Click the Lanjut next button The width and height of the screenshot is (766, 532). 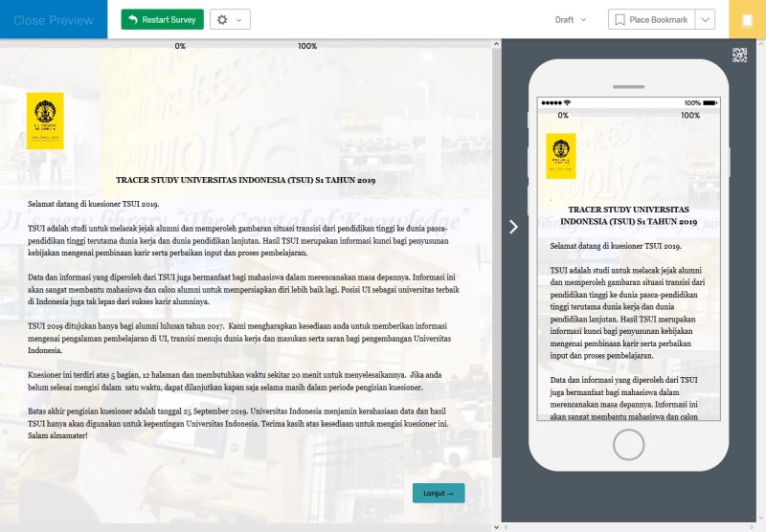tap(439, 493)
